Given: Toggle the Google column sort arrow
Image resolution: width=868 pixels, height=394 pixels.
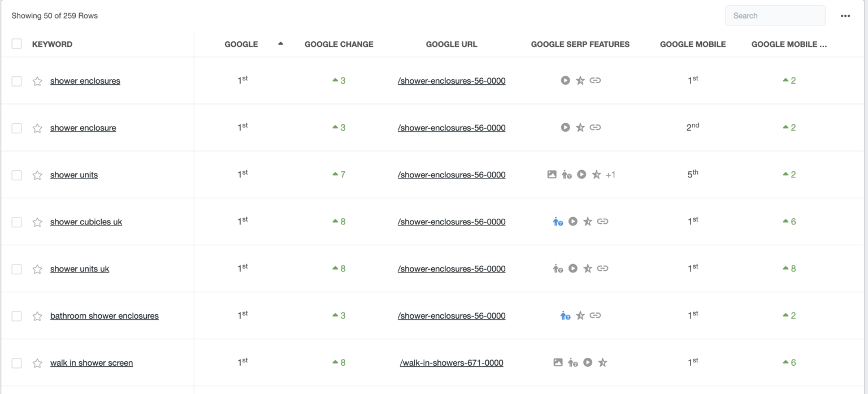Looking at the screenshot, I should point(280,44).
